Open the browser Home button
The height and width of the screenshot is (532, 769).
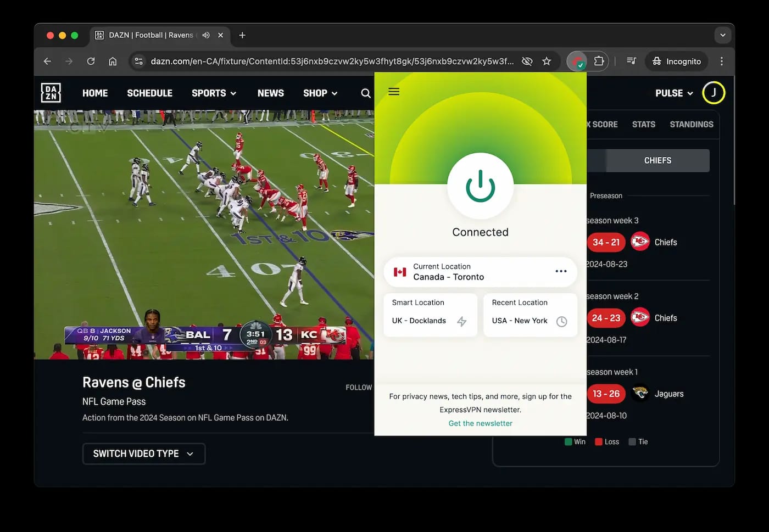coord(113,61)
